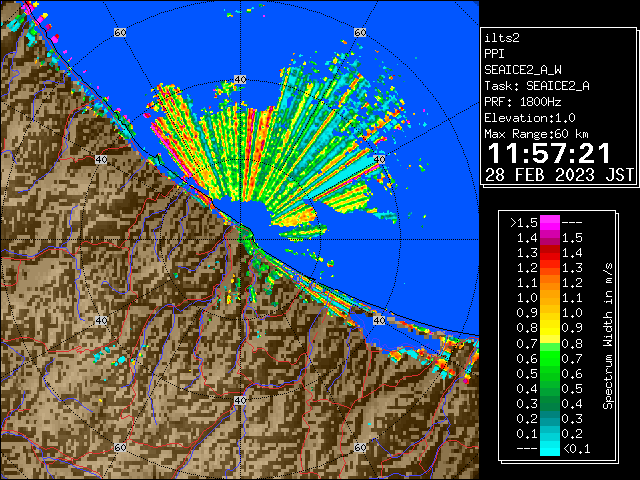Click the 'Max Range:60 km' line
The height and width of the screenshot is (480, 640).
point(536,134)
